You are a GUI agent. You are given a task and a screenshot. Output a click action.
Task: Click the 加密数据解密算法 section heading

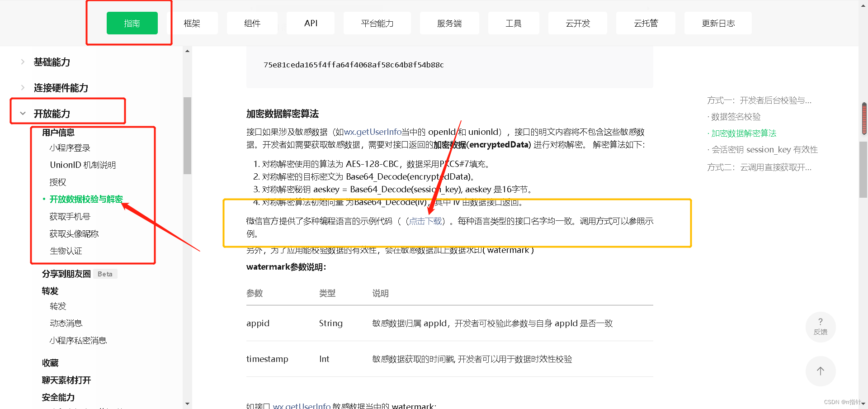tap(283, 114)
